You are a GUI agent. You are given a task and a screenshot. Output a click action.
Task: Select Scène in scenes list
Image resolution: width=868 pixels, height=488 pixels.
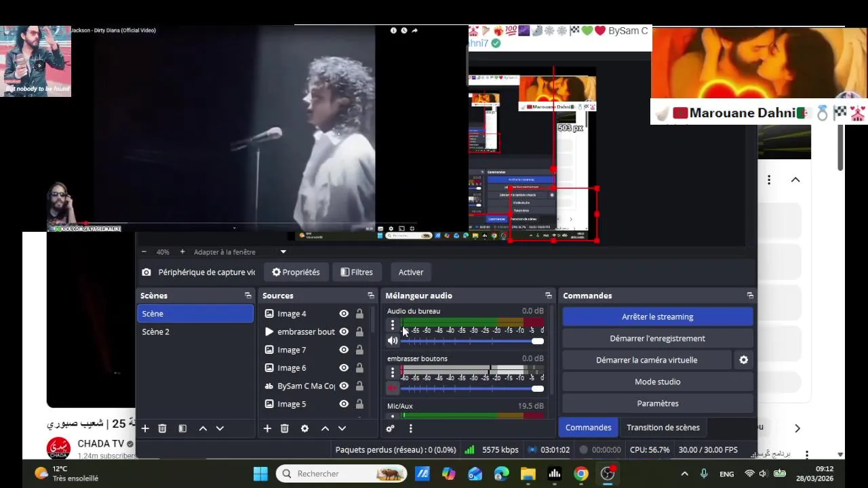[195, 314]
